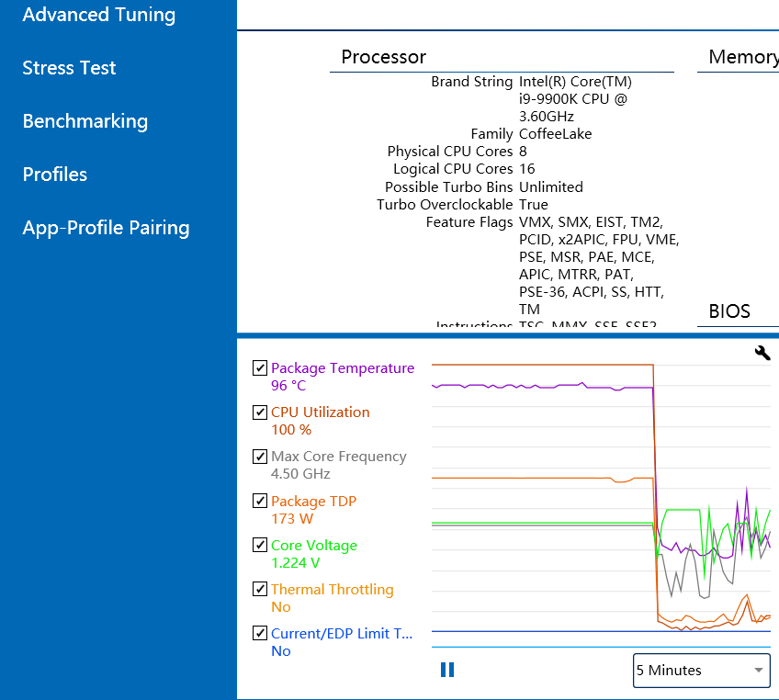Click the Processor section heading
Image resolution: width=779 pixels, height=700 pixels.
384,57
